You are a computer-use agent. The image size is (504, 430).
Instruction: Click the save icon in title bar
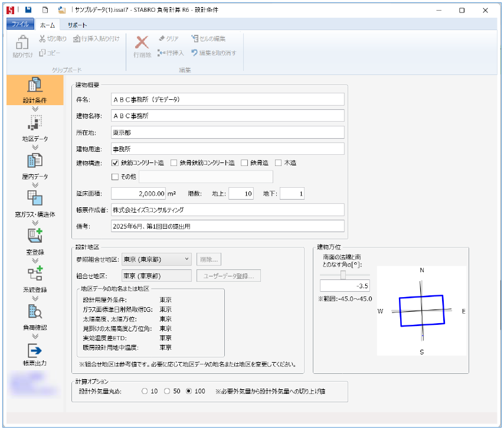[28, 10]
